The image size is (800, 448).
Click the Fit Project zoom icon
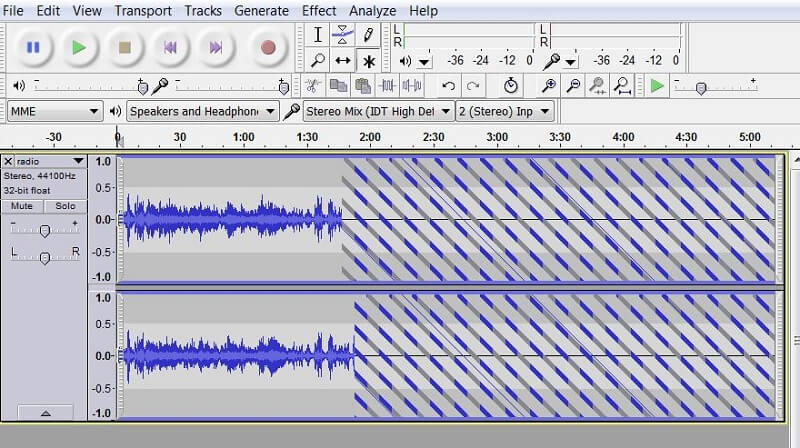click(622, 86)
